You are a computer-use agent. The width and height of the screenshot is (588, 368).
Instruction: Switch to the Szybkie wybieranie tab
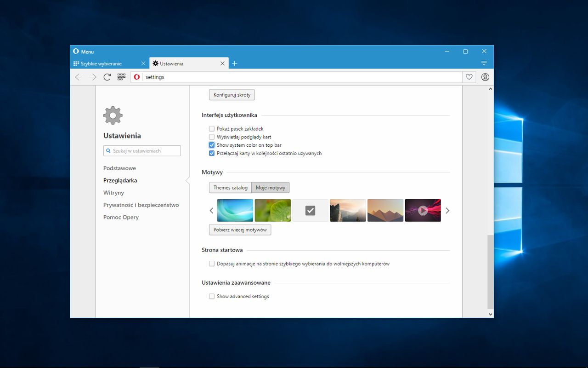[x=106, y=63]
